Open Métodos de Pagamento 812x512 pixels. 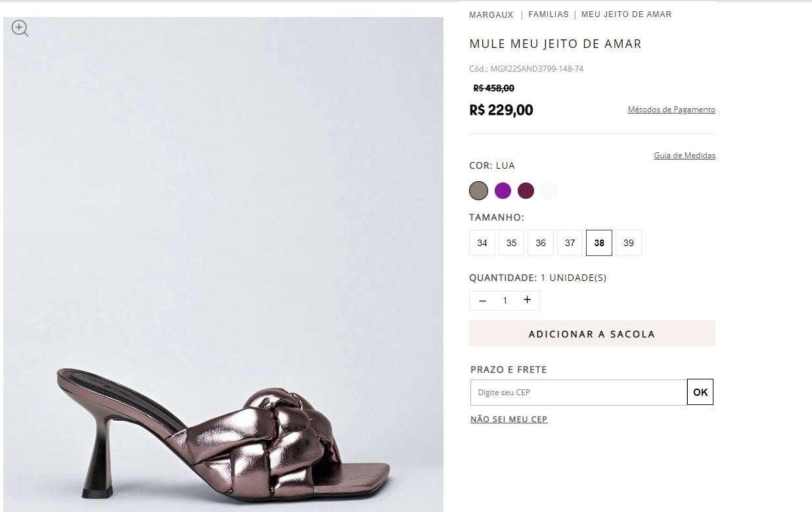coord(671,110)
